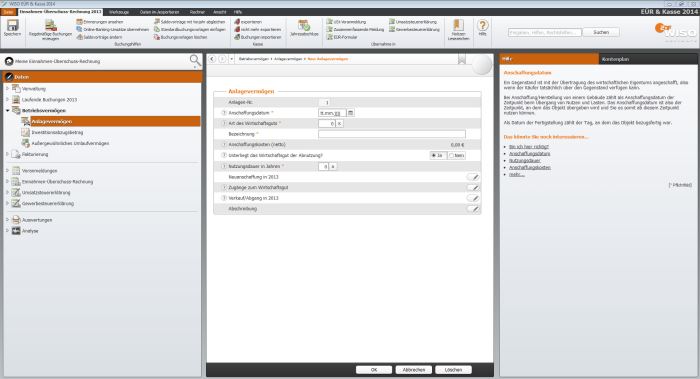Click the magnifier search icon in navigation panel
The image size is (700, 379).
[195, 60]
